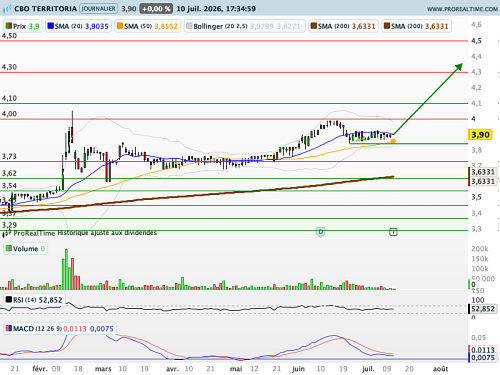
Task: Click the blue 0,0075 MACD axis tag
Action: pos(483,358)
